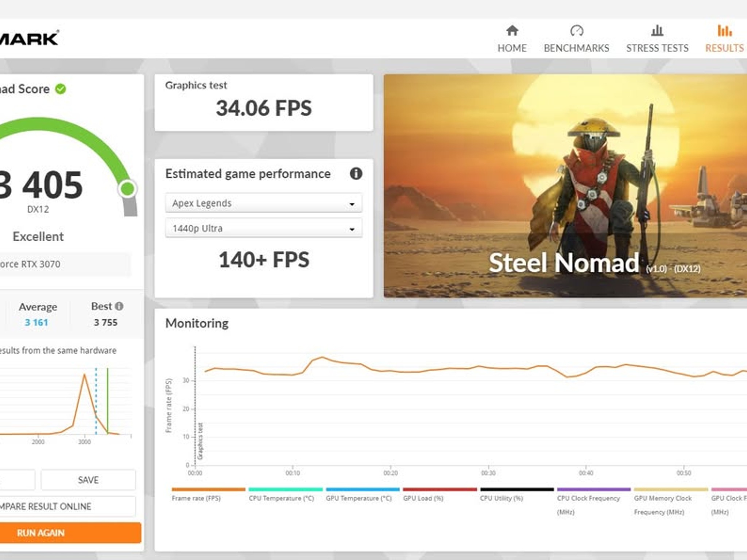Screen dimensions: 747x560
Task: Expand the 1440p Ultra resolution dropdown
Action: [263, 229]
